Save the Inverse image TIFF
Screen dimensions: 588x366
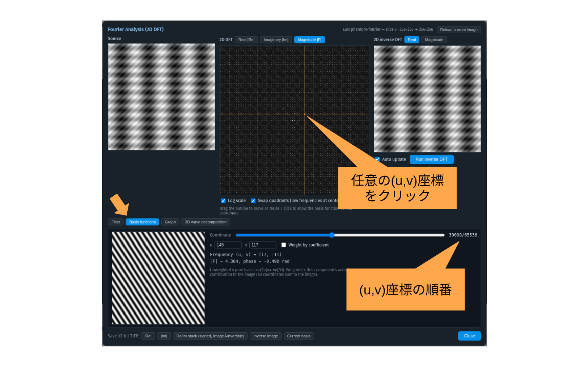(266, 336)
